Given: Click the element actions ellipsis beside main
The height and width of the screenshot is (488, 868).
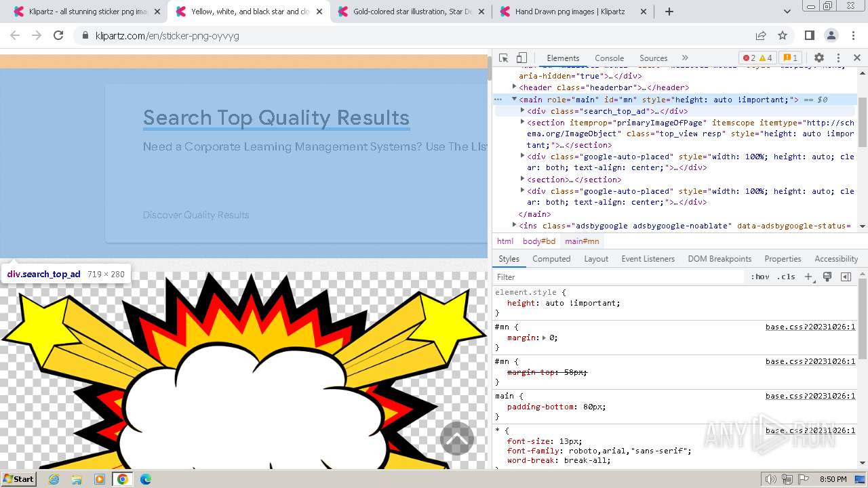Looking at the screenshot, I should pyautogui.click(x=498, y=100).
